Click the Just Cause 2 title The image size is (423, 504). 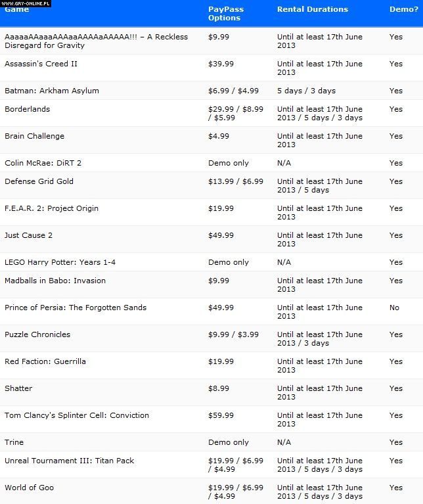(x=28, y=235)
